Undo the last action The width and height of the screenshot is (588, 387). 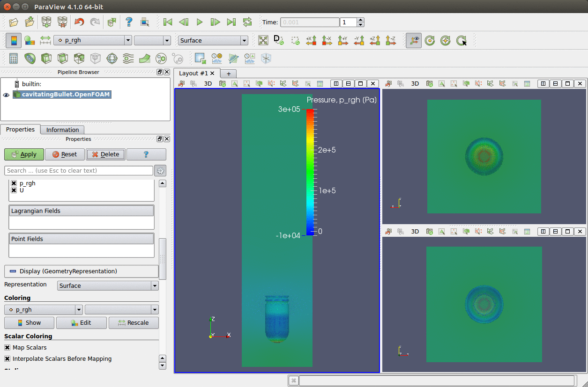(x=79, y=22)
